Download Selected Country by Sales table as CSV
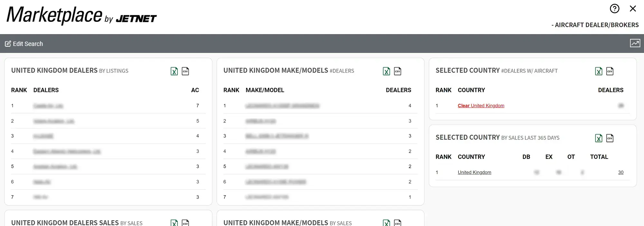 (x=610, y=138)
